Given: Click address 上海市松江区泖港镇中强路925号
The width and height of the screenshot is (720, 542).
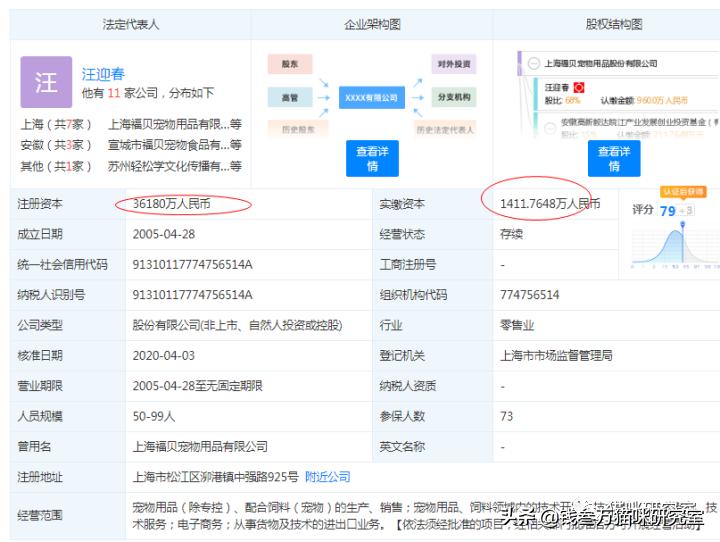Looking at the screenshot, I should (x=215, y=477).
